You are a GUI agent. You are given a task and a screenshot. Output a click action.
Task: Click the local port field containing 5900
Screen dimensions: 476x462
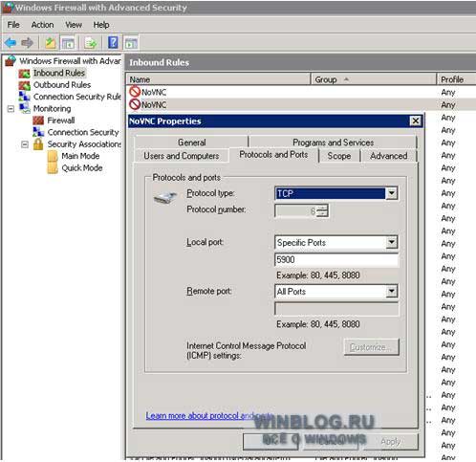(x=336, y=260)
